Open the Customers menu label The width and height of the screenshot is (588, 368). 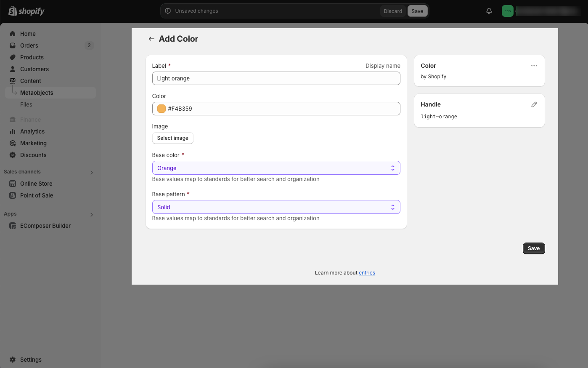pos(34,69)
